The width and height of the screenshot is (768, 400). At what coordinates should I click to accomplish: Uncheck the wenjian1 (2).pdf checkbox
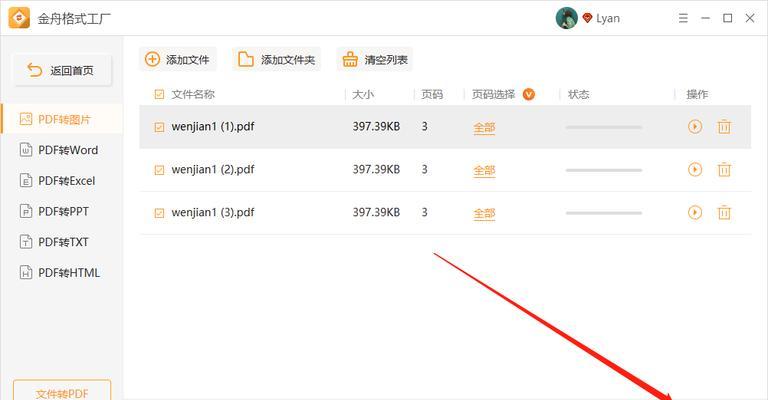[159, 170]
